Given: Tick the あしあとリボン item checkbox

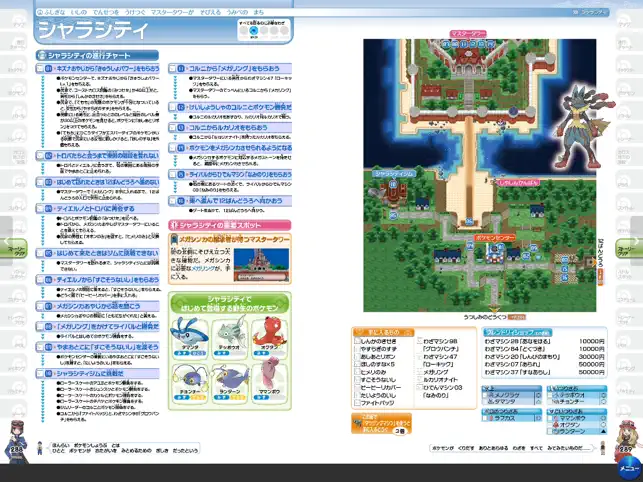Looking at the screenshot, I should coord(357,356).
